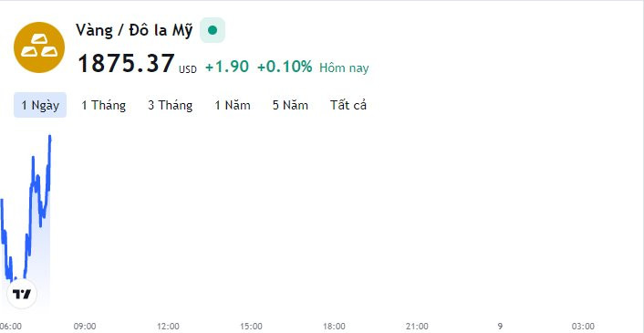This screenshot has width=644, height=333.
Task: Click the 09:00 time axis label
Action: click(x=85, y=327)
